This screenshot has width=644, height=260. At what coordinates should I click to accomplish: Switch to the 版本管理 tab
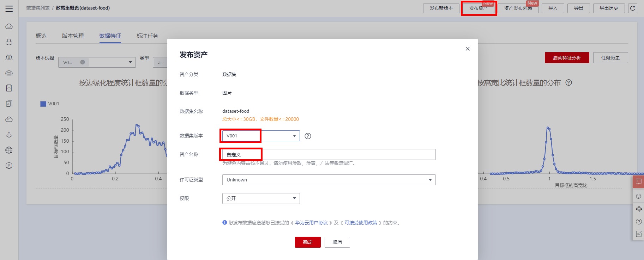click(73, 36)
